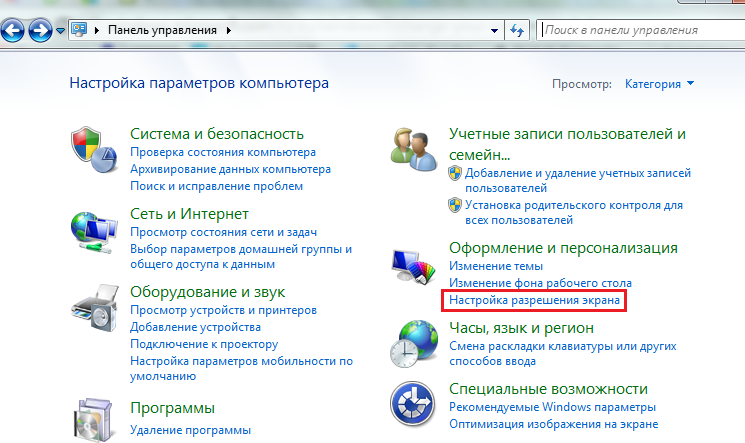The height and width of the screenshot is (443, 745).
Task: Open recent pages dropdown beside Forward button
Action: click(x=60, y=31)
